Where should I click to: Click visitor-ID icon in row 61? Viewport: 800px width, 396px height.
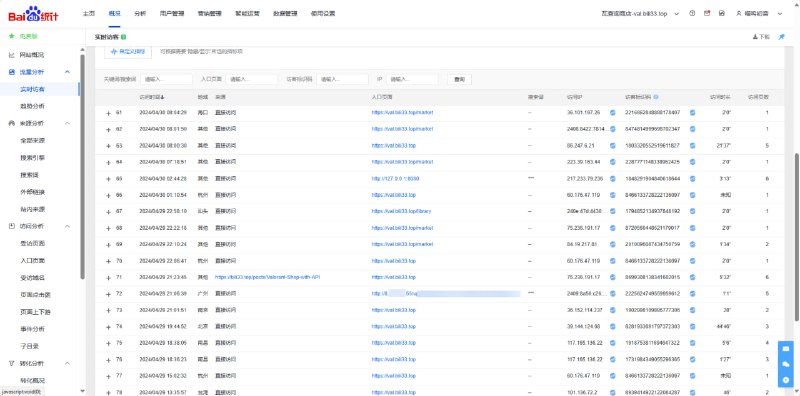(x=692, y=112)
